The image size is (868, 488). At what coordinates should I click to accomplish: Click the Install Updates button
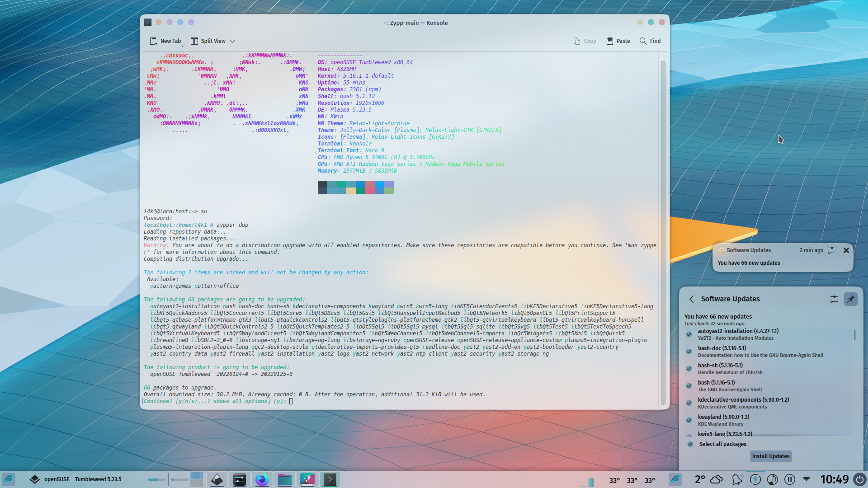click(771, 456)
